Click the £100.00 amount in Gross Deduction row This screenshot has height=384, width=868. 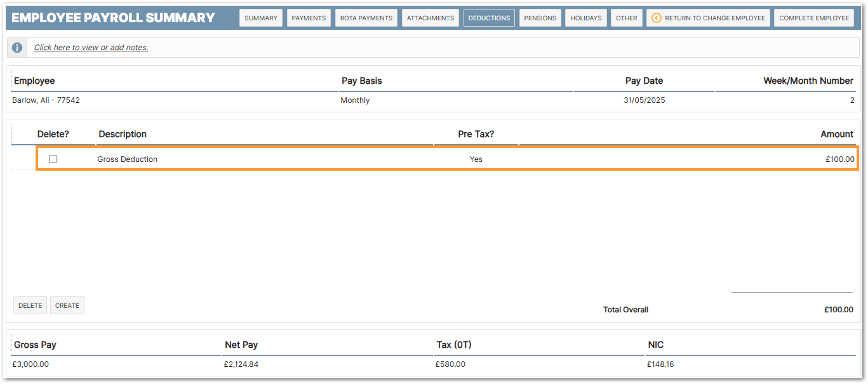(839, 159)
